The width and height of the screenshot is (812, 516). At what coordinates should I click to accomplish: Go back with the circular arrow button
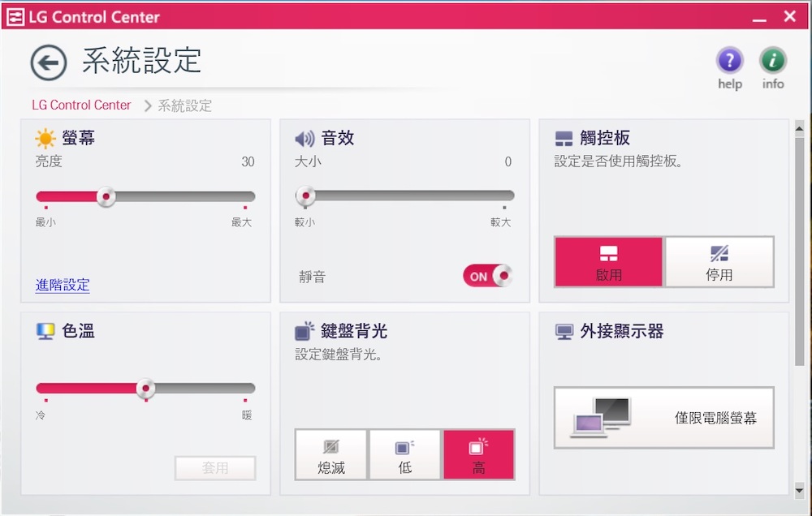click(49, 62)
